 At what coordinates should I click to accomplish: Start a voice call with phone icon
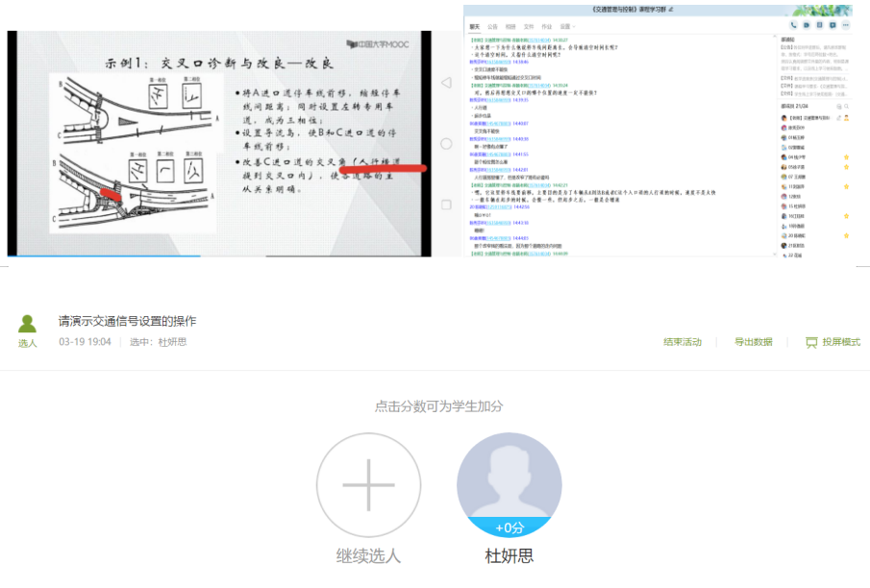[x=793, y=25]
